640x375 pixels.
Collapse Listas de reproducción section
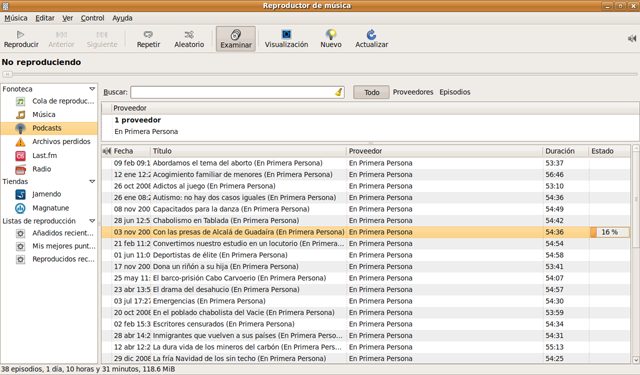coord(92,221)
